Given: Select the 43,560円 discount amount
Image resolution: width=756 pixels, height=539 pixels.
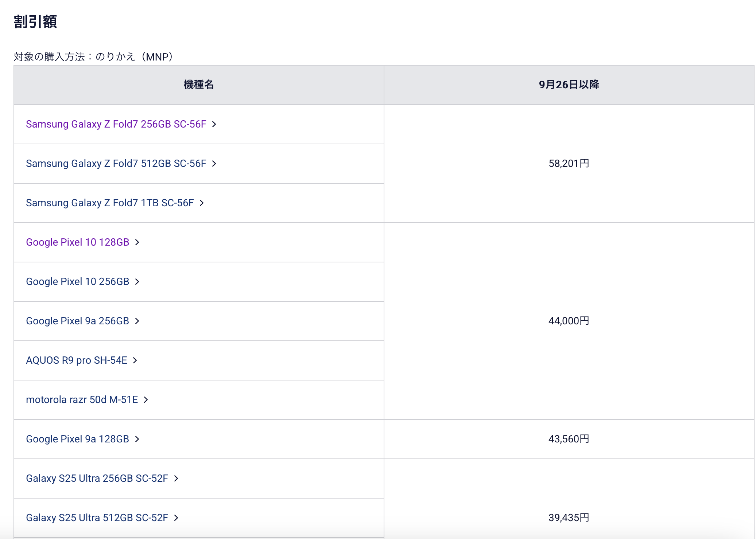Looking at the screenshot, I should [569, 439].
